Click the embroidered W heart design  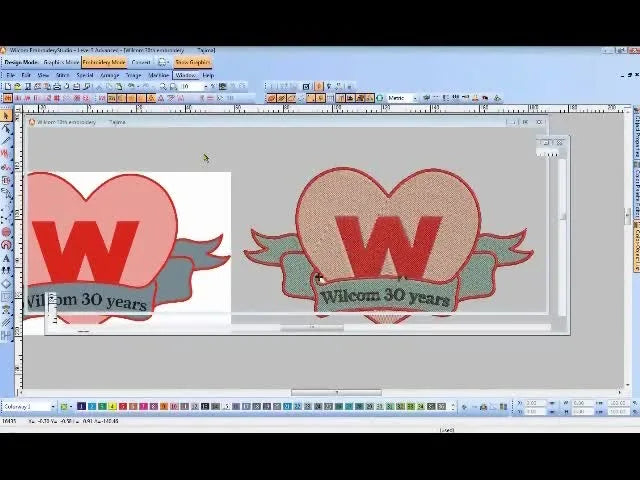tap(389, 244)
